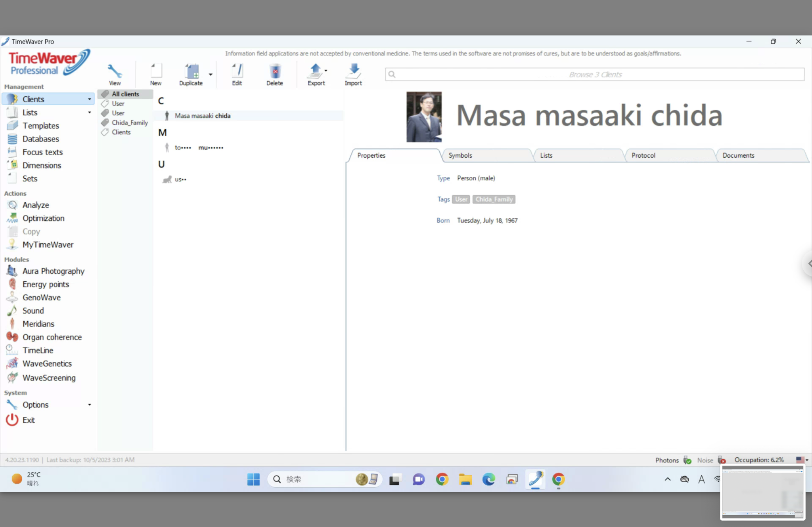Open Sound module
812x527 pixels.
[33, 311]
